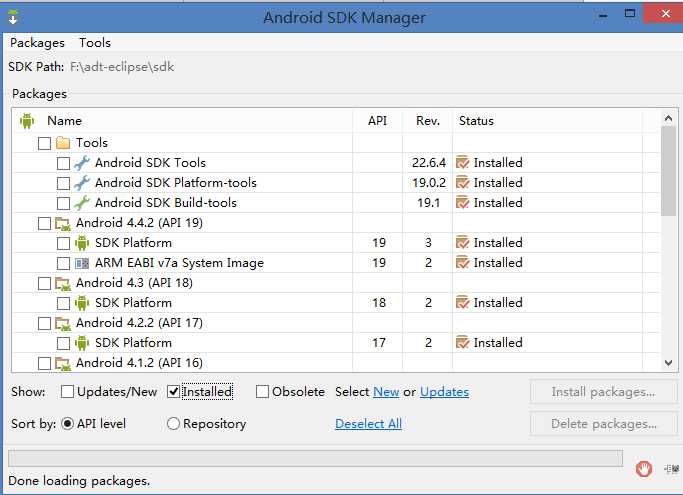The height and width of the screenshot is (495, 683).
Task: Click the Updates link
Action: click(x=444, y=392)
